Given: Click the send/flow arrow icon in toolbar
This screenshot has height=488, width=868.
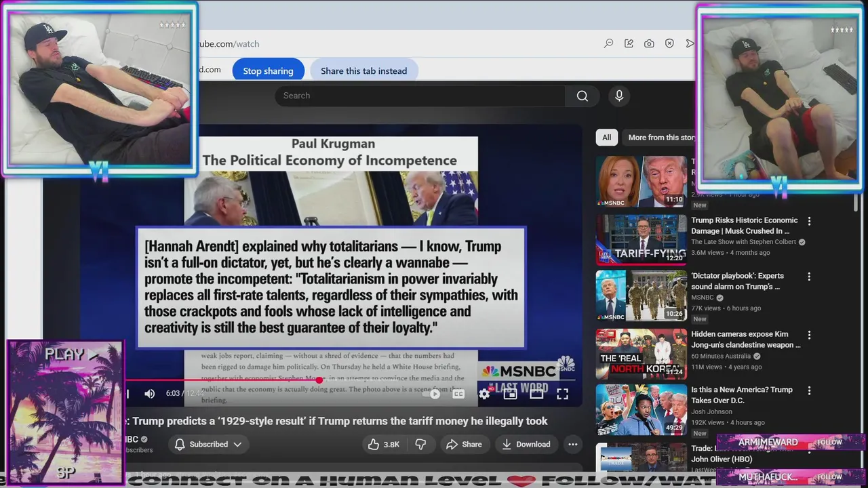Looking at the screenshot, I should pos(690,43).
